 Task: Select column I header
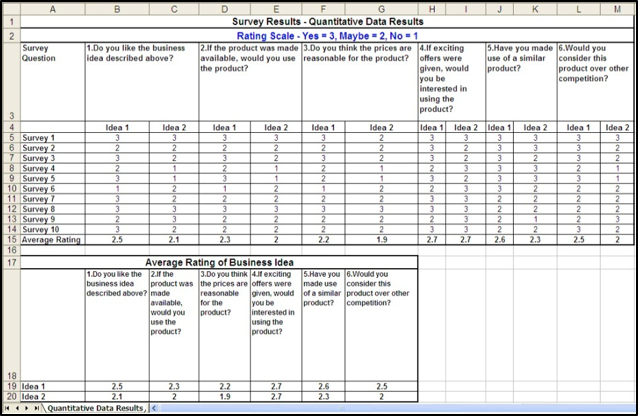click(x=465, y=9)
